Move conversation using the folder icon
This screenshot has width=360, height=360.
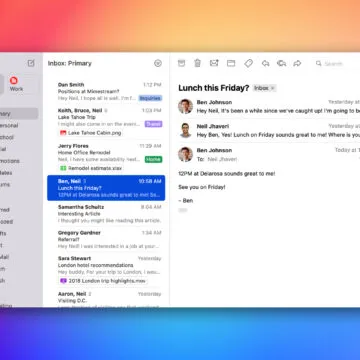click(231, 63)
